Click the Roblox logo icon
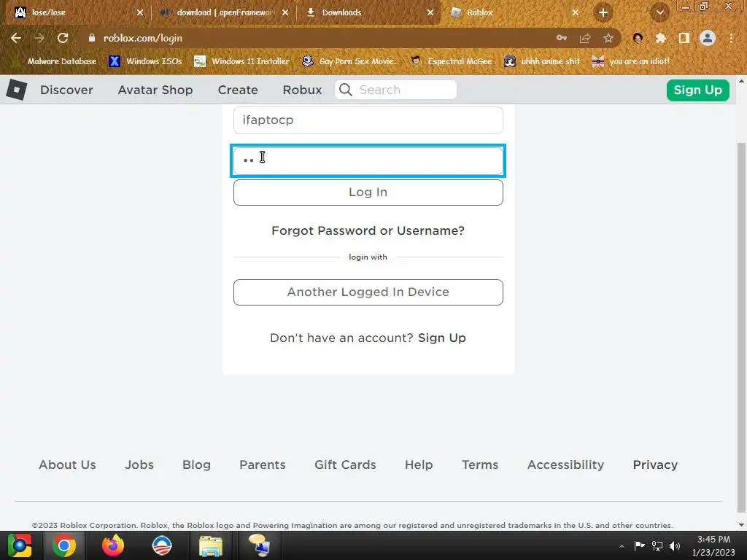The height and width of the screenshot is (560, 747). pos(17,90)
